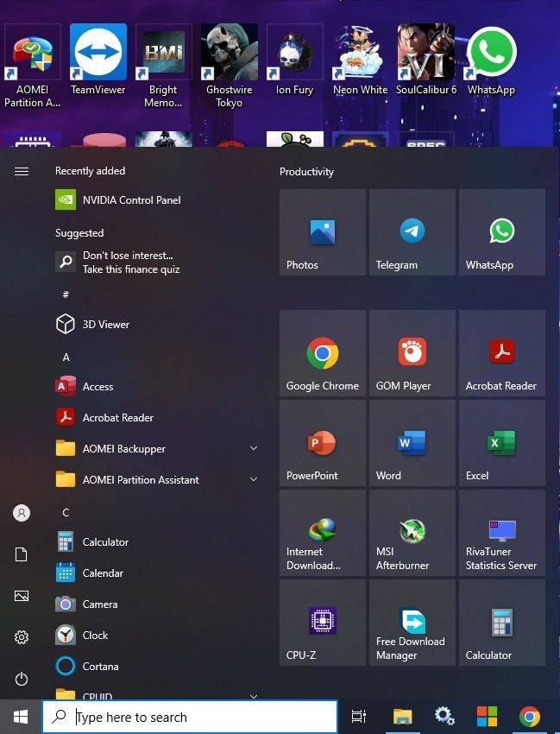Click the letter A section header
The height and width of the screenshot is (734, 560).
[x=66, y=358]
